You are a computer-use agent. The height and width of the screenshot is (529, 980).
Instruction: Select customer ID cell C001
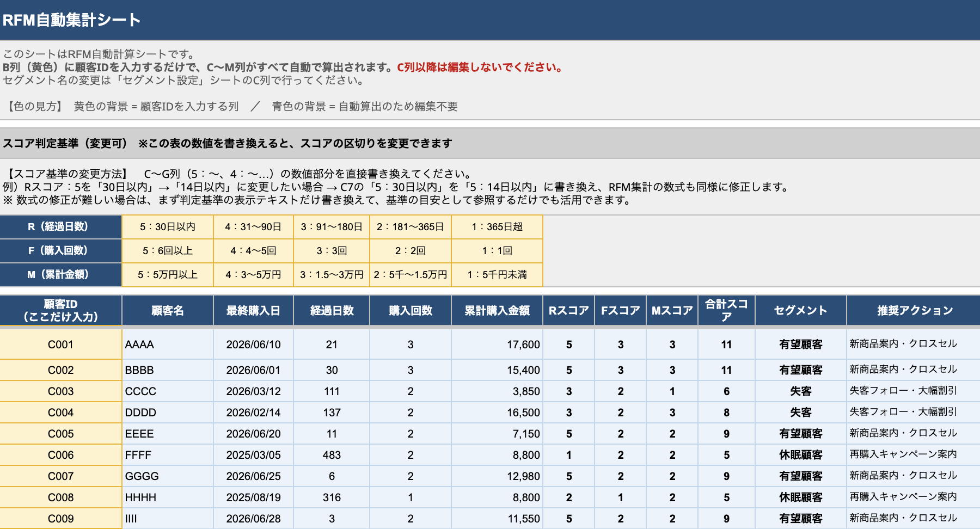tap(60, 345)
